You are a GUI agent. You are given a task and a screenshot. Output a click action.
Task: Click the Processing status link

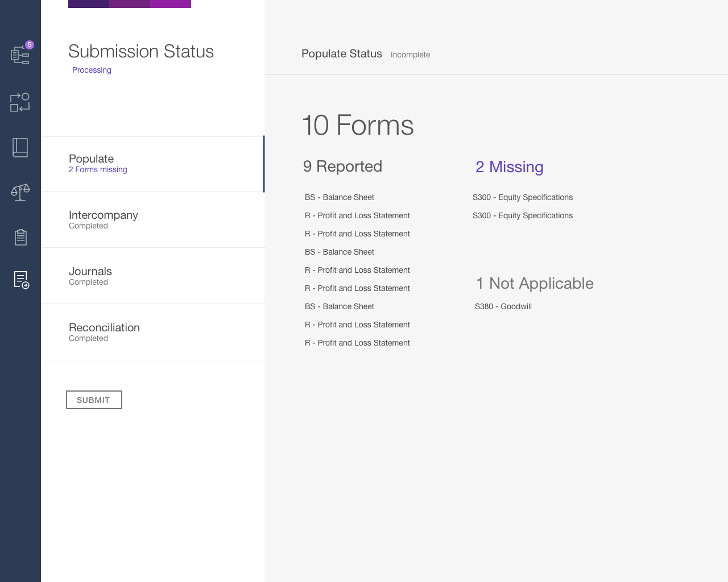pos(92,70)
